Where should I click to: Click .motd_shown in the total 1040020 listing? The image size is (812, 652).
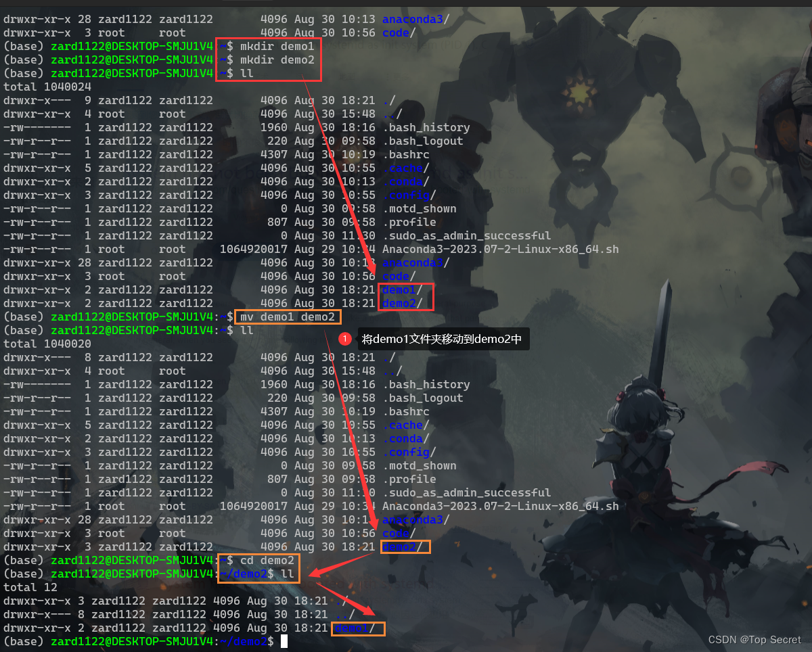pos(420,465)
